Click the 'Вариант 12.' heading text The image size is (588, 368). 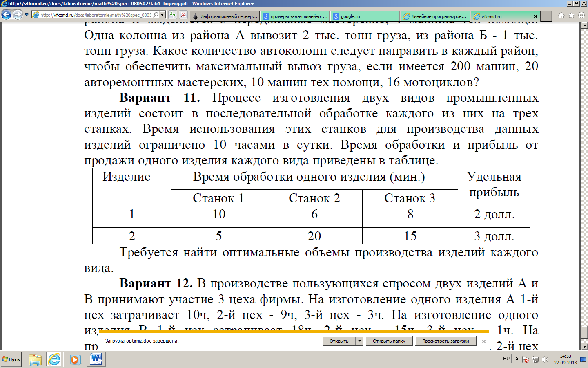click(156, 283)
